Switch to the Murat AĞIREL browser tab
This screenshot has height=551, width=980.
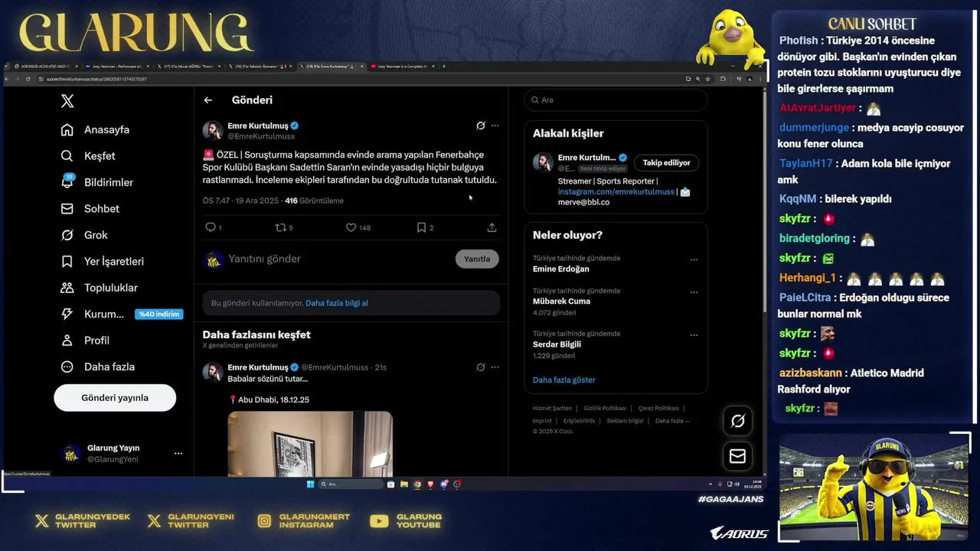coord(188,67)
